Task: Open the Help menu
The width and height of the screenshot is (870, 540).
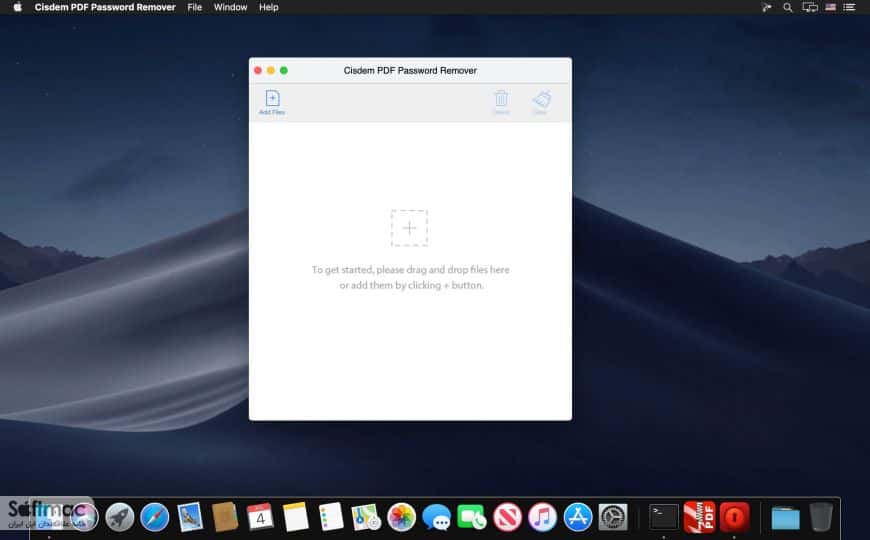Action: 269,7
